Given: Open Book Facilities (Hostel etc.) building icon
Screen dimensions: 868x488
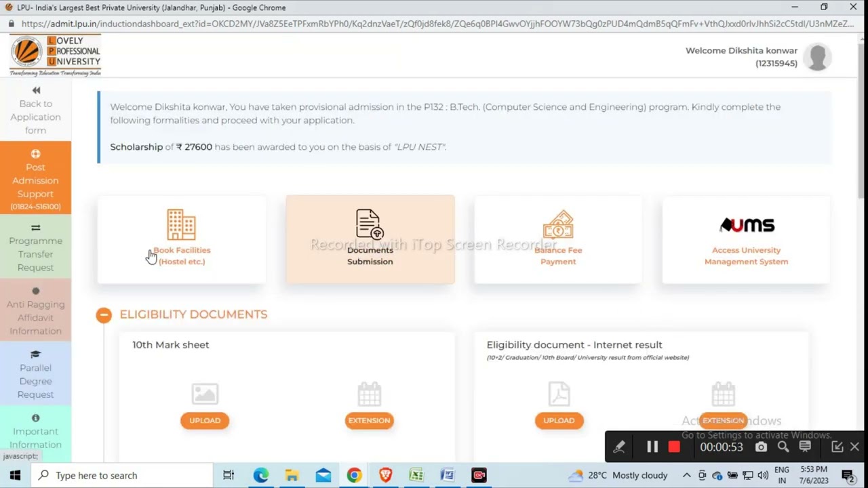Looking at the screenshot, I should tap(181, 224).
